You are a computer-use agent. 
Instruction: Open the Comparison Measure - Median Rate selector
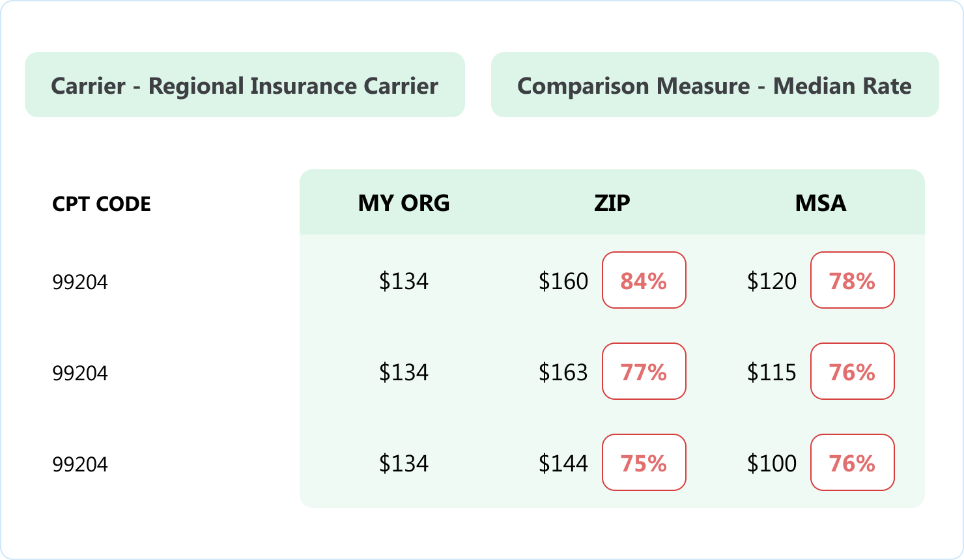pyautogui.click(x=715, y=85)
